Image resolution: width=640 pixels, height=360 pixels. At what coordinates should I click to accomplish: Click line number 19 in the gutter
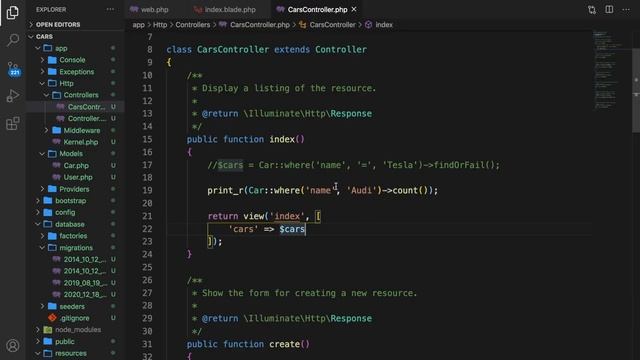[147, 191]
